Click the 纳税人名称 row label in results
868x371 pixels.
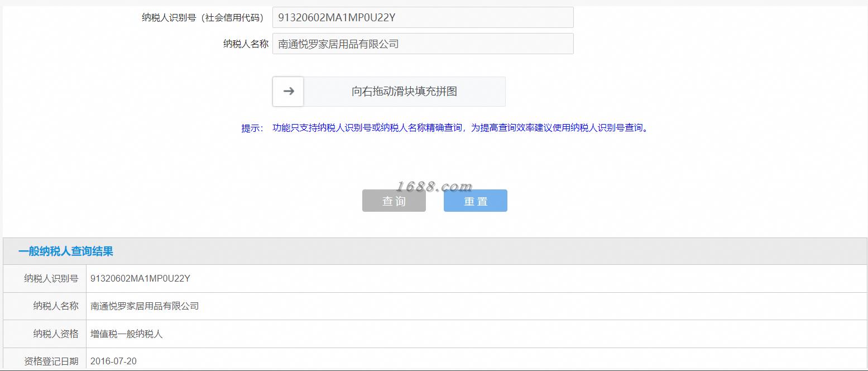coord(56,306)
